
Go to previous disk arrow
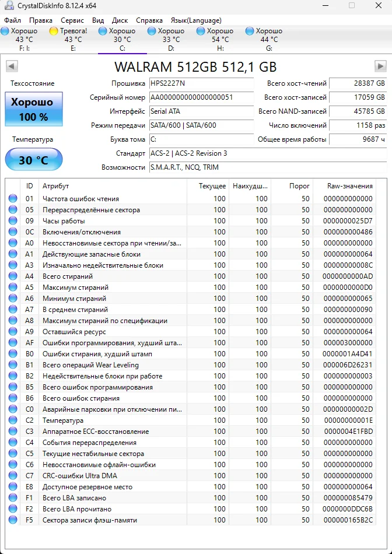12,66
